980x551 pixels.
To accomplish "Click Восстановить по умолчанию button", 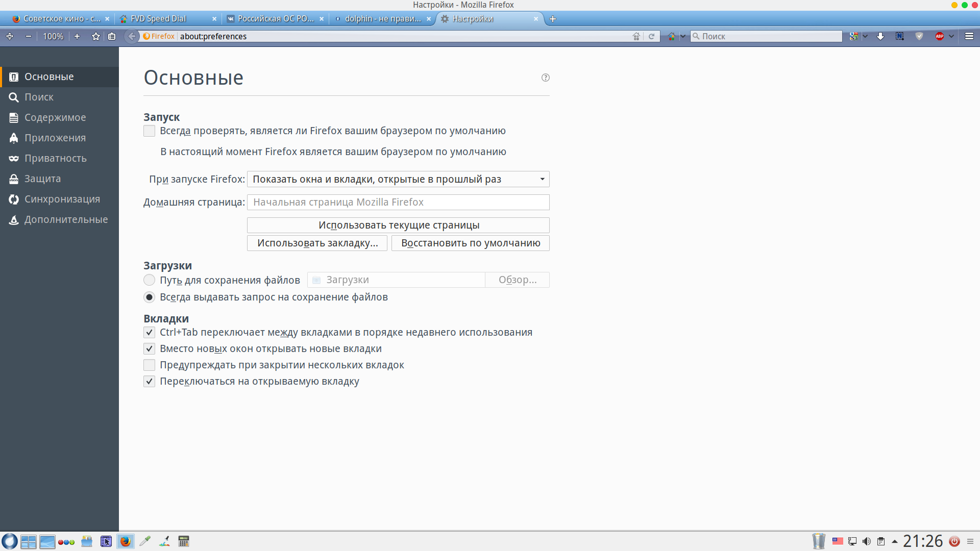I will [470, 243].
